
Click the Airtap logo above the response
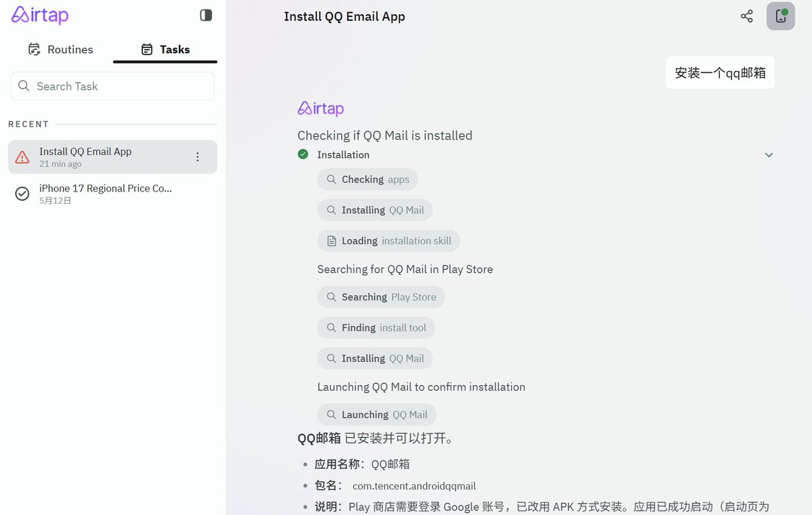(x=320, y=108)
